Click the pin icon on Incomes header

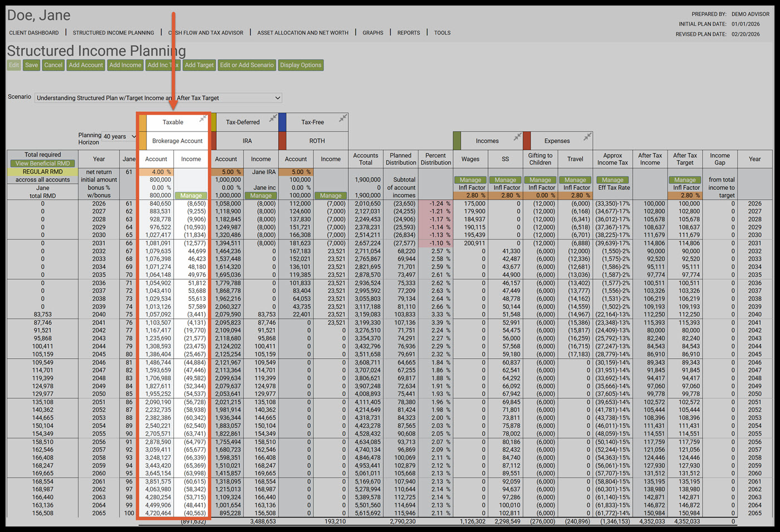click(518, 136)
